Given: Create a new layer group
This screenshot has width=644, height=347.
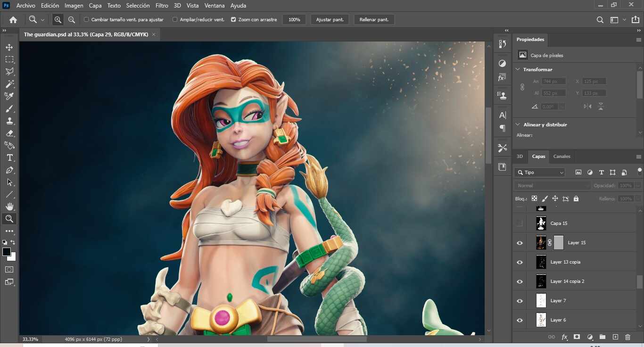Looking at the screenshot, I should (603, 337).
